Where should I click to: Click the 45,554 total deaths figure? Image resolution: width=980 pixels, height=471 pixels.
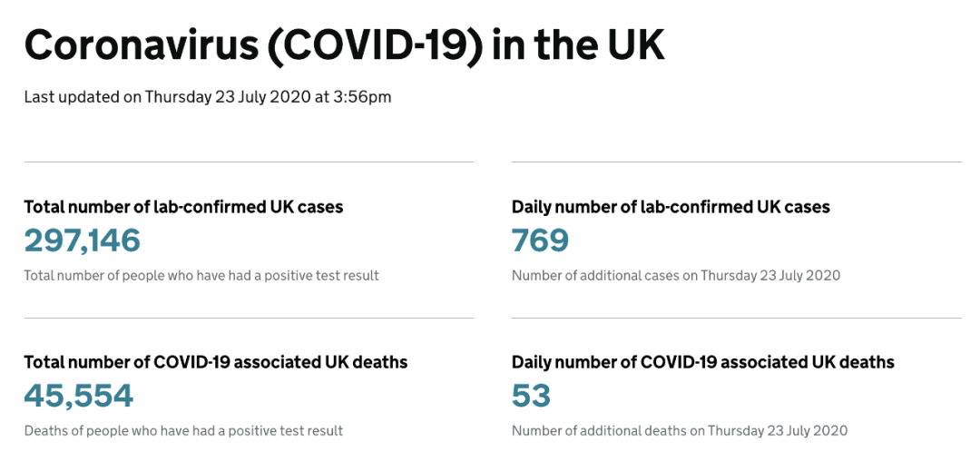pyautogui.click(x=79, y=397)
